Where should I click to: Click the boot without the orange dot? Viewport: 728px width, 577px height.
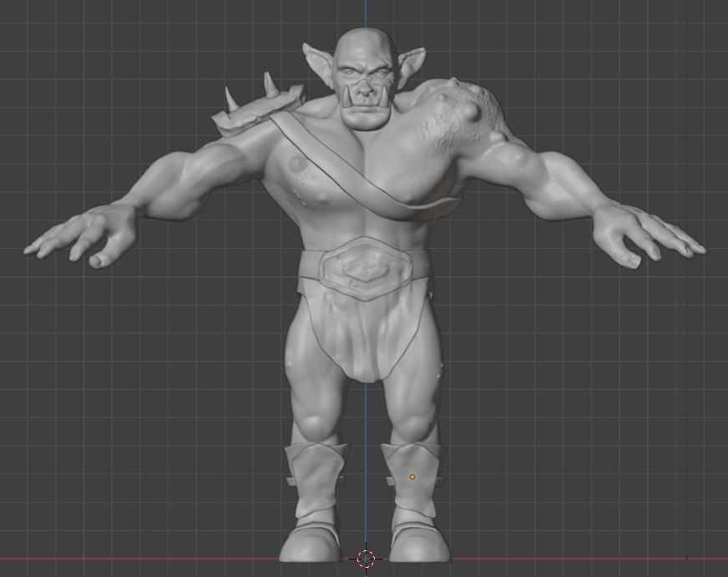click(x=314, y=501)
